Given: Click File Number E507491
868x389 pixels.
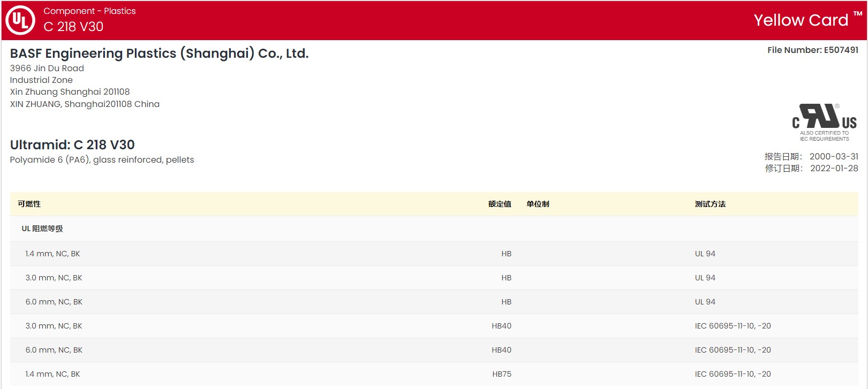Looking at the screenshot, I should 813,50.
